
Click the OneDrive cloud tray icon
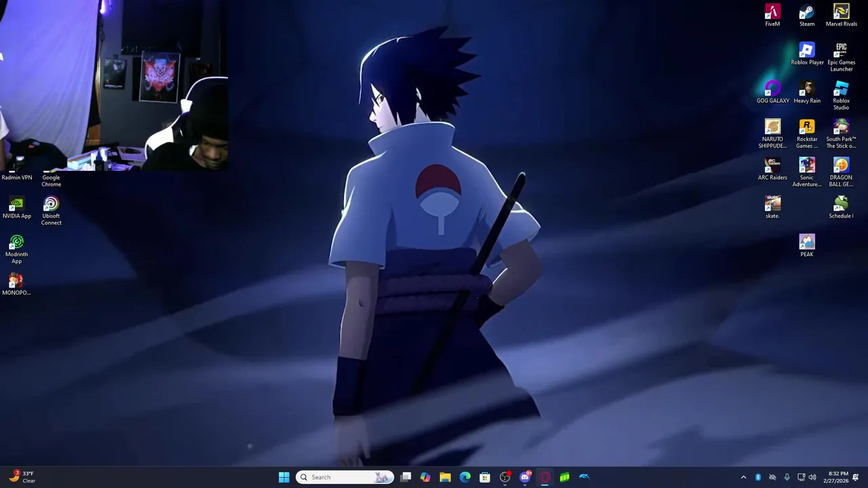click(772, 477)
